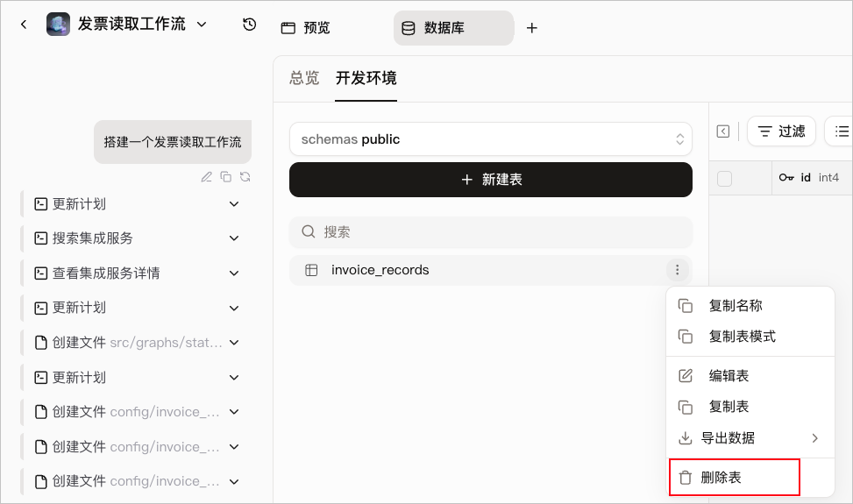
Task: Click the 过滤 filter button
Action: [x=781, y=131]
